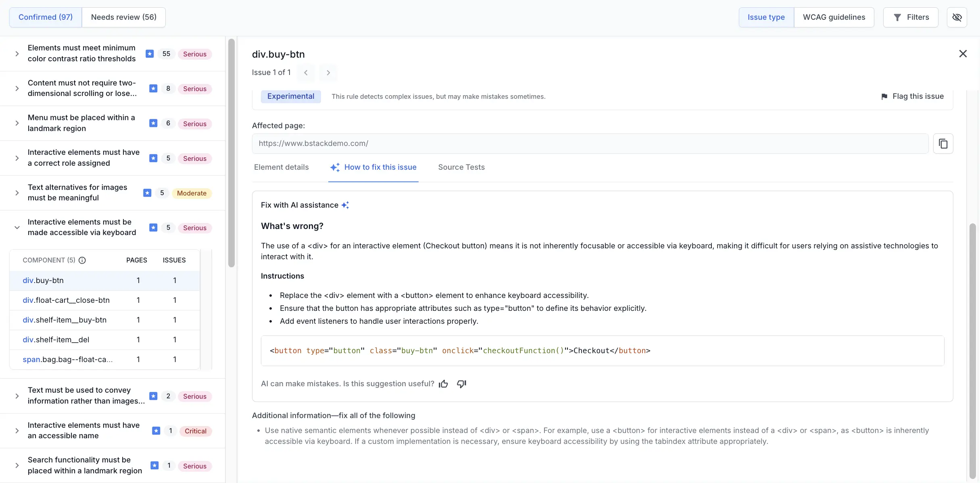The width and height of the screenshot is (980, 483).
Task: Click the info icon next to COMPONENT (5)
Action: (x=82, y=260)
